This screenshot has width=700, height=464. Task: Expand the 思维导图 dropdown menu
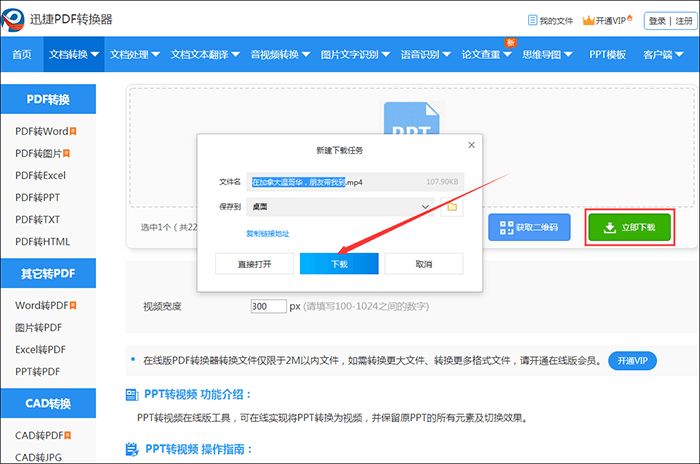pyautogui.click(x=568, y=54)
